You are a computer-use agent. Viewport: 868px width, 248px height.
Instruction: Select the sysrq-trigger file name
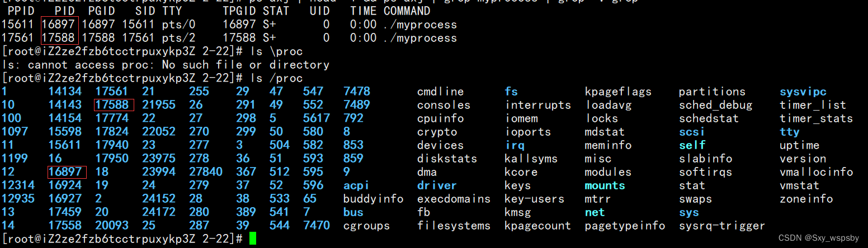tap(721, 226)
